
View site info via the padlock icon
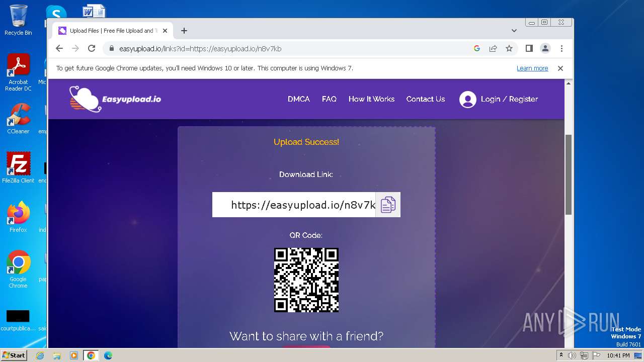[111, 49]
